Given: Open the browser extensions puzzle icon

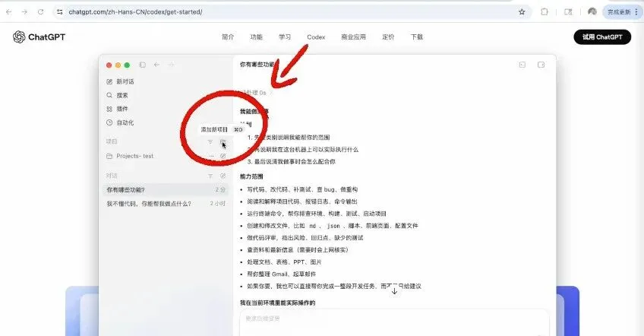Looking at the screenshot, I should (545, 12).
